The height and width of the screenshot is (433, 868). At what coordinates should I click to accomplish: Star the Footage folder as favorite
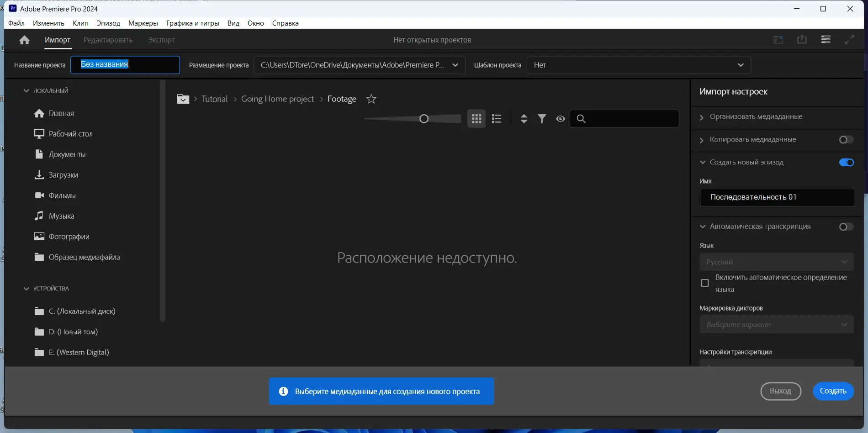point(371,99)
